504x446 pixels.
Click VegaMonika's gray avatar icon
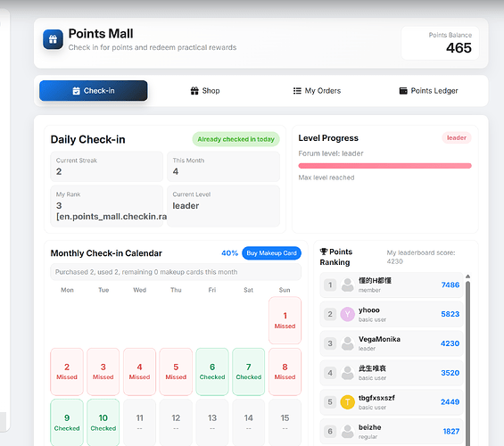tap(348, 343)
